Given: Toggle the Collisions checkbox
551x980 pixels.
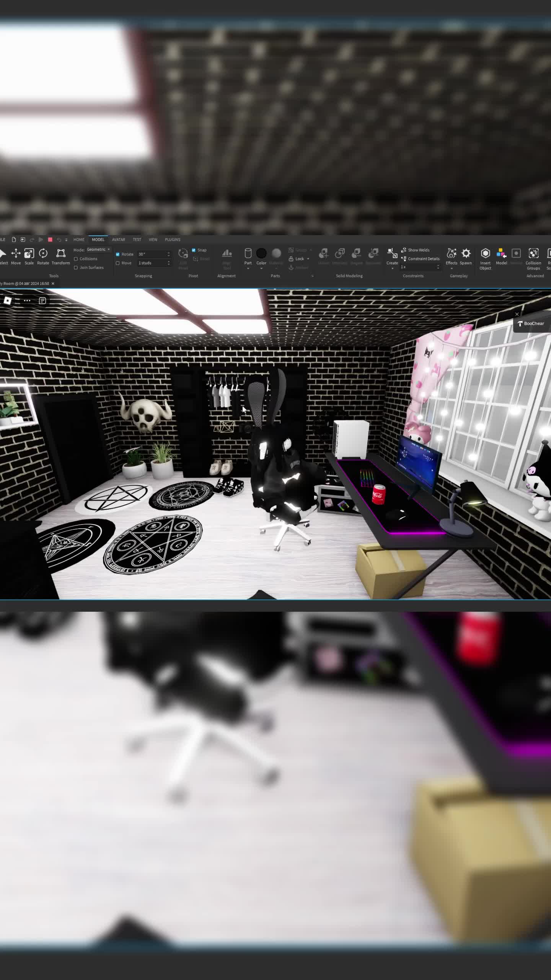Looking at the screenshot, I should click(x=76, y=259).
